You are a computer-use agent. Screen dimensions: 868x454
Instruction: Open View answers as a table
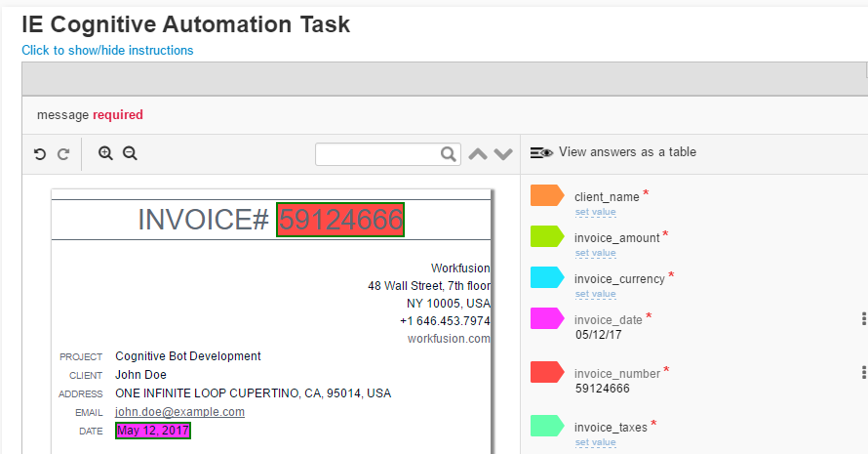[627, 152]
